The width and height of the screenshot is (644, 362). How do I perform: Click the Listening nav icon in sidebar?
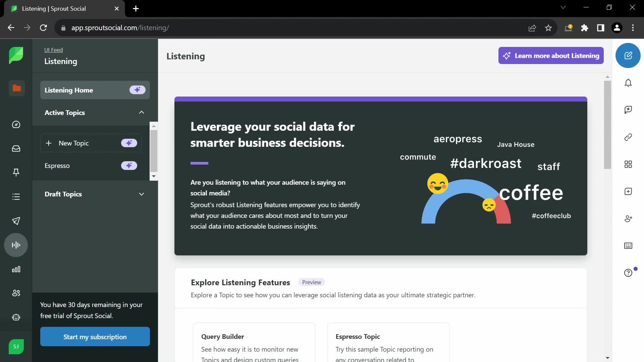(16, 244)
